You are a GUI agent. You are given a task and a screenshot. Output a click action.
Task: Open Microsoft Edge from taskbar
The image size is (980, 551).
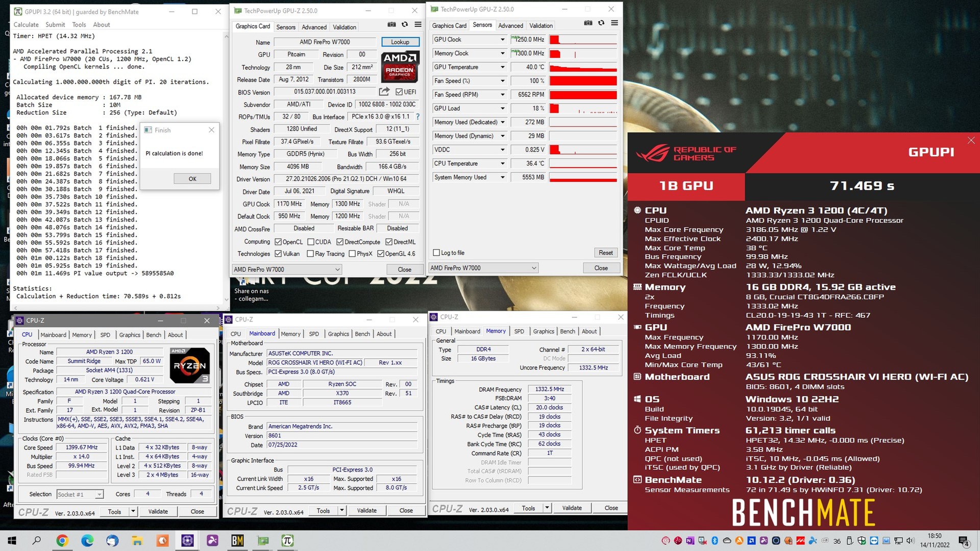point(87,541)
